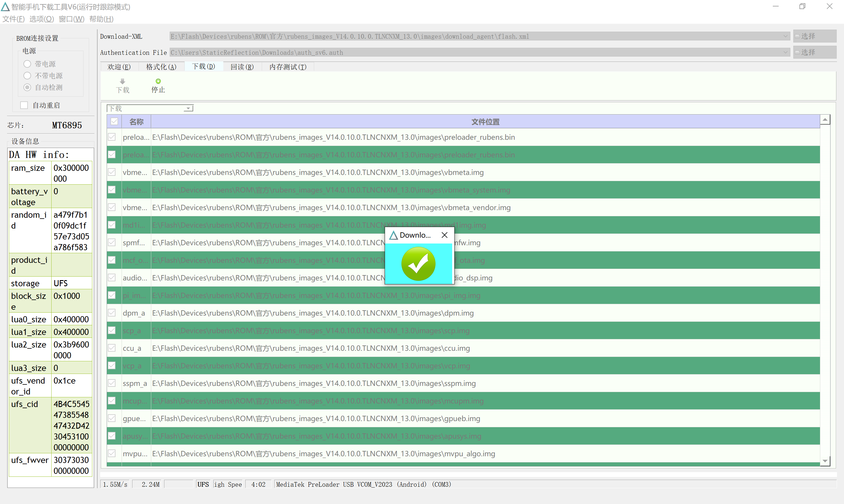The height and width of the screenshot is (504, 844).
Task: Toggle the select-all checkbox in header
Action: pos(115,122)
